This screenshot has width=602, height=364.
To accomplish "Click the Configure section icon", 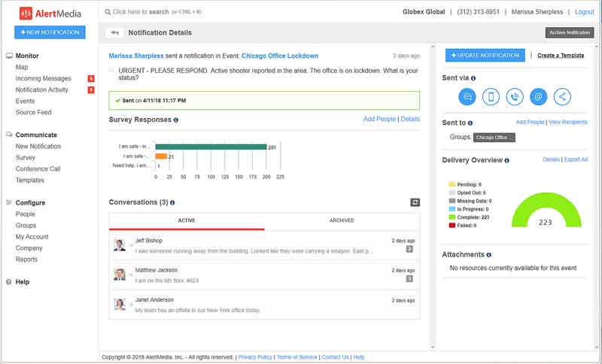I will pyautogui.click(x=9, y=202).
